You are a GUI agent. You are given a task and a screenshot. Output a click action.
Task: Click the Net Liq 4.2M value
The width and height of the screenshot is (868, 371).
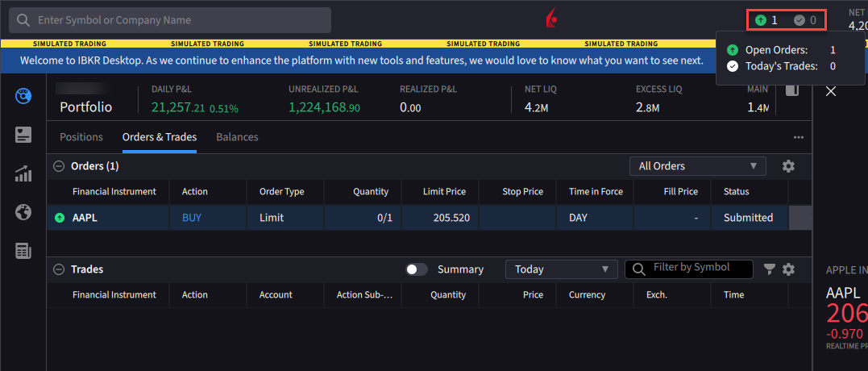click(x=536, y=107)
